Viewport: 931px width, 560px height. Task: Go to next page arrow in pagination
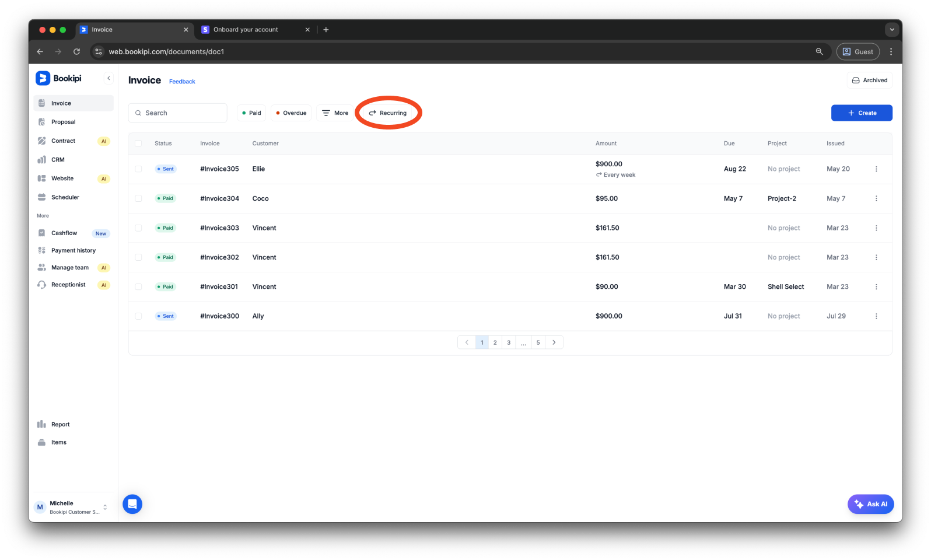[554, 342]
